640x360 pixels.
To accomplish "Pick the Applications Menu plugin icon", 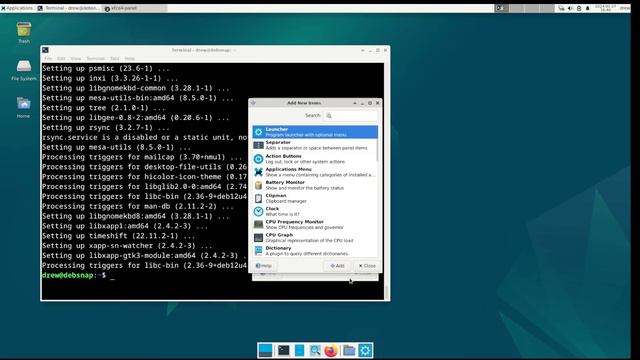I will 258,172.
